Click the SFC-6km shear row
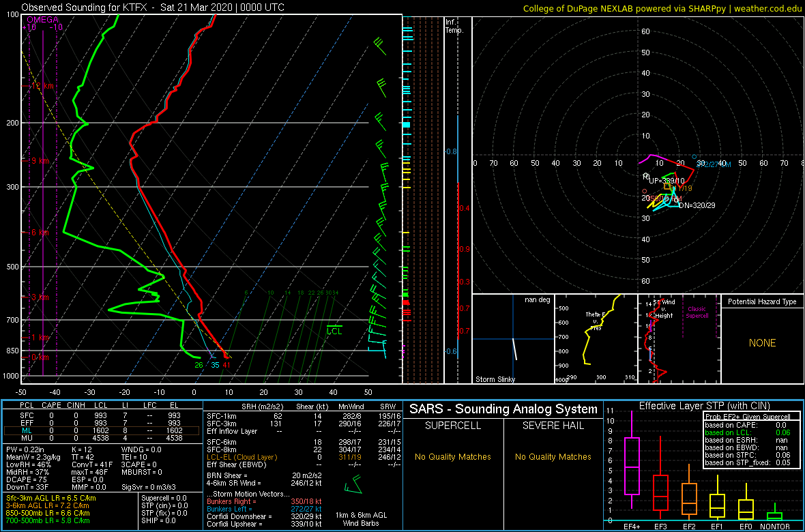Image resolution: width=805 pixels, height=532 pixels. pyautogui.click(x=303, y=442)
